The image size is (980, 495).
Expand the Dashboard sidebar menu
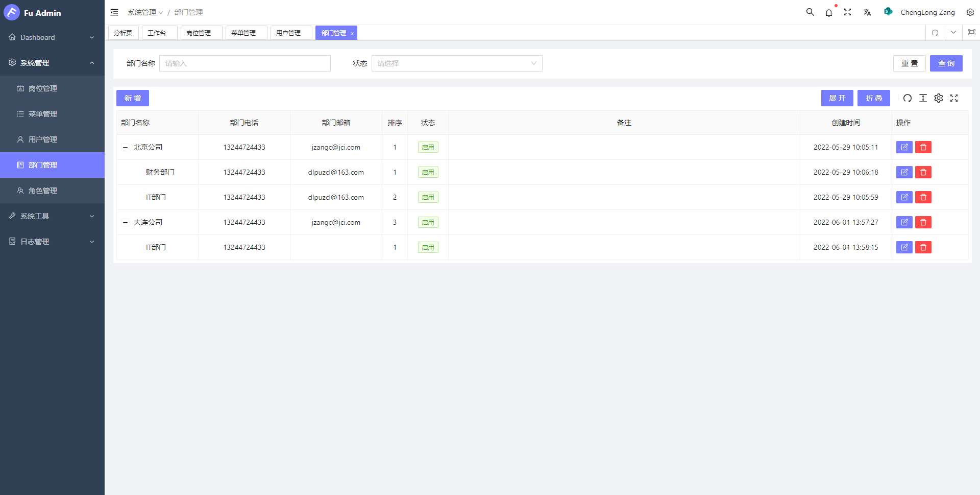(x=52, y=37)
